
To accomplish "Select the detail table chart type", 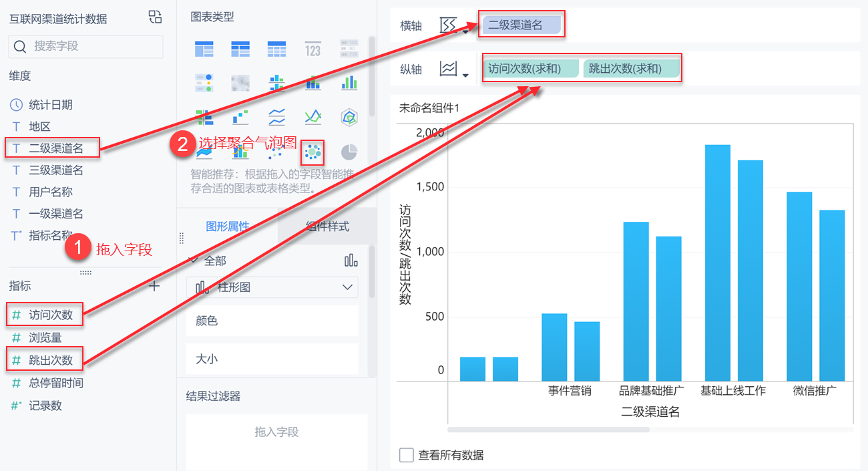I will click(x=276, y=48).
